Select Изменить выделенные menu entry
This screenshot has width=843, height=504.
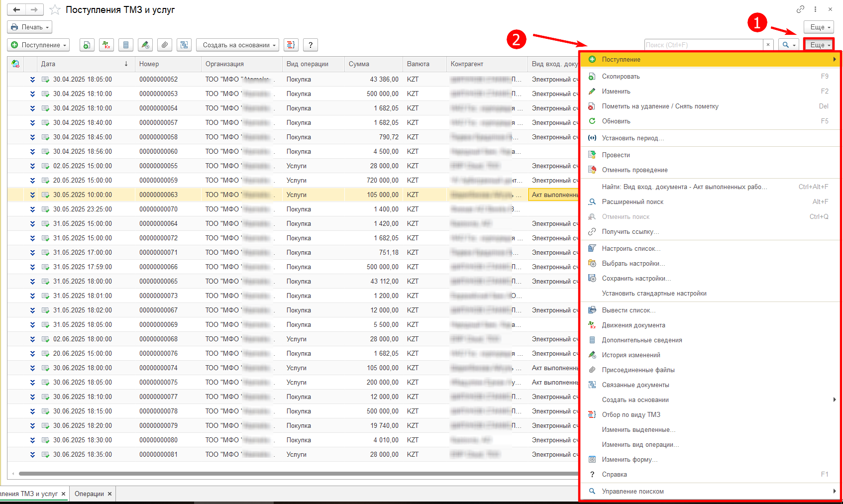coord(711,429)
